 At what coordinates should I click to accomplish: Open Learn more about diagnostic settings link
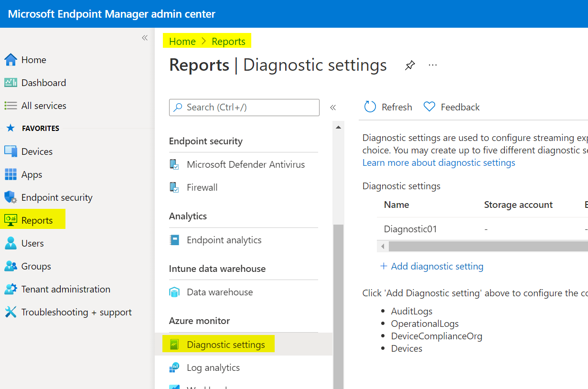(x=439, y=162)
